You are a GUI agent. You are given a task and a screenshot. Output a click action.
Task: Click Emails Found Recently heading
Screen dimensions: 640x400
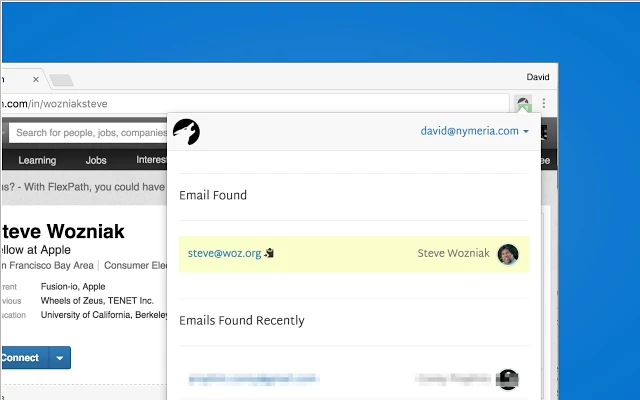click(x=242, y=321)
